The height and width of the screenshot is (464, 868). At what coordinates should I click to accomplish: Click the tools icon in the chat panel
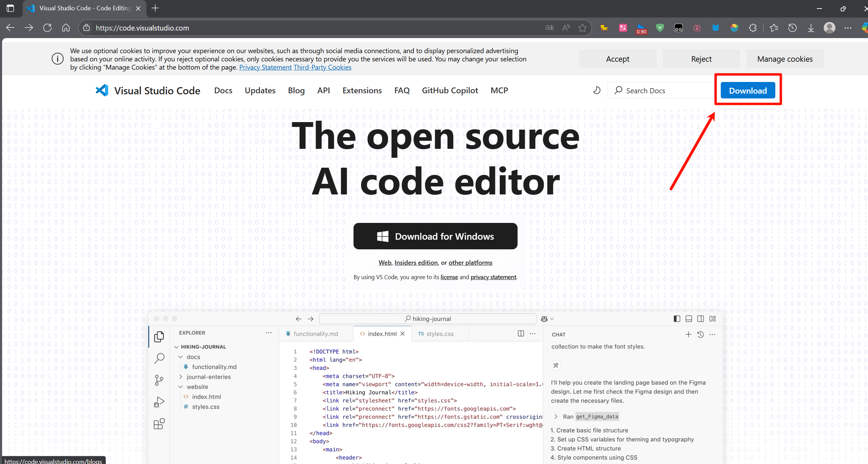(x=556, y=365)
